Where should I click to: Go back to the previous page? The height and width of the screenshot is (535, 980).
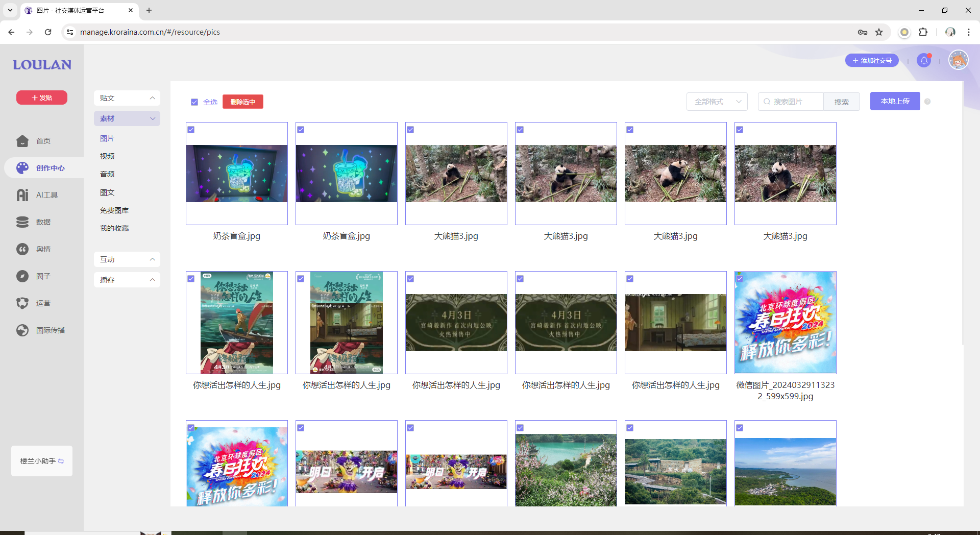coord(11,32)
